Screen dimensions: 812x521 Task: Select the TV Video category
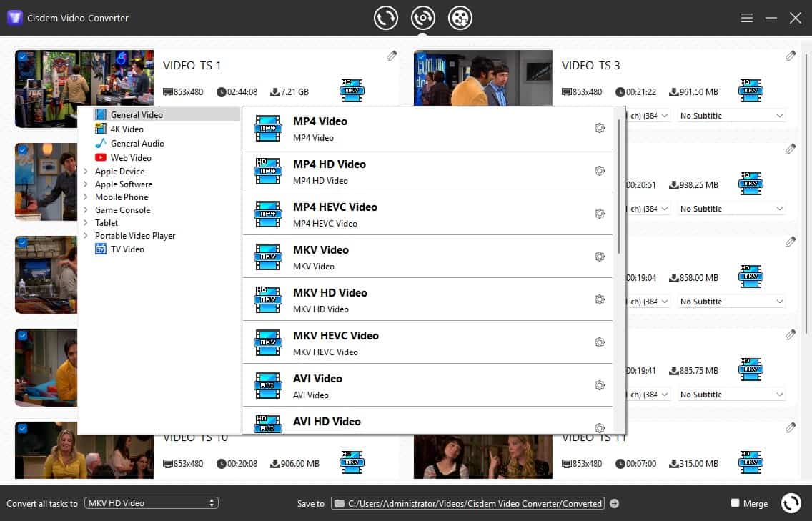tap(127, 249)
